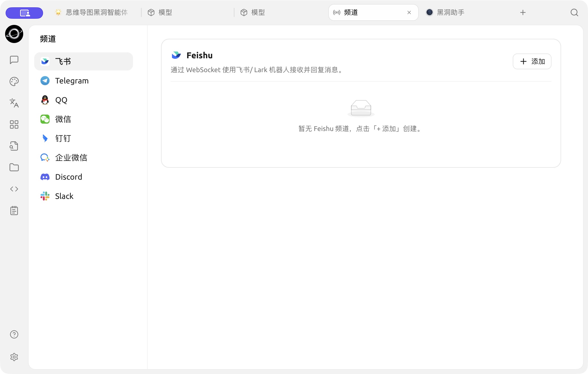The image size is (588, 374).
Task: Open the black hole avatar logo
Action: (x=14, y=34)
